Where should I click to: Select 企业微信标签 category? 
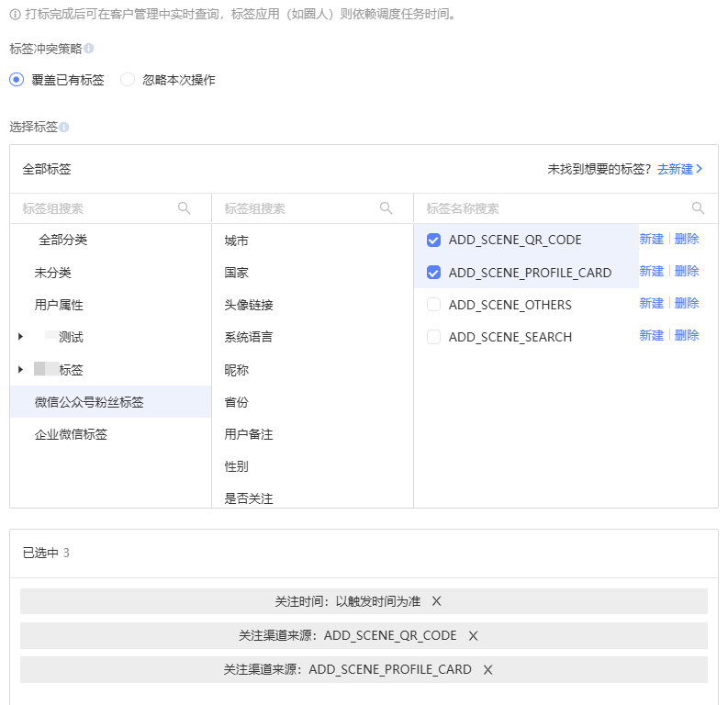point(71,434)
